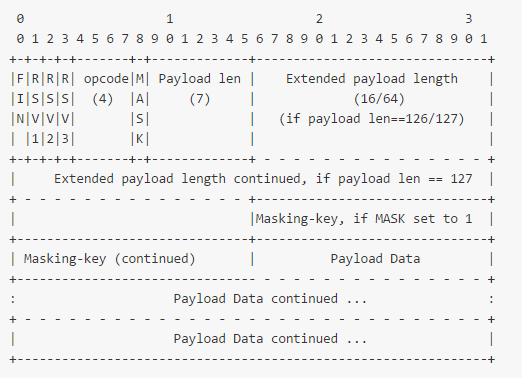Image resolution: width=522 pixels, height=378 pixels.
Task: Click the RSV3 bit column
Action: 65,109
